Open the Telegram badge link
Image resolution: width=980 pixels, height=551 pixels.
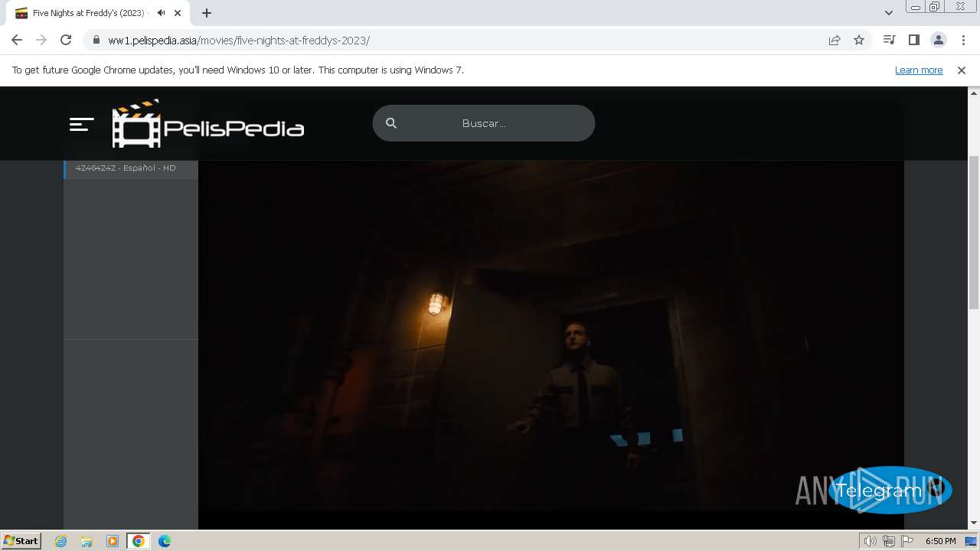(x=890, y=490)
